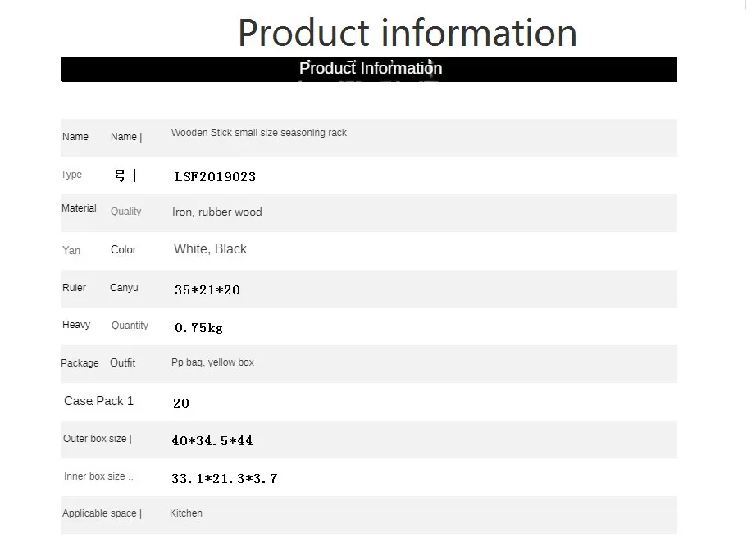Click the case pack value 20
The image size is (756, 556).
(181, 403)
